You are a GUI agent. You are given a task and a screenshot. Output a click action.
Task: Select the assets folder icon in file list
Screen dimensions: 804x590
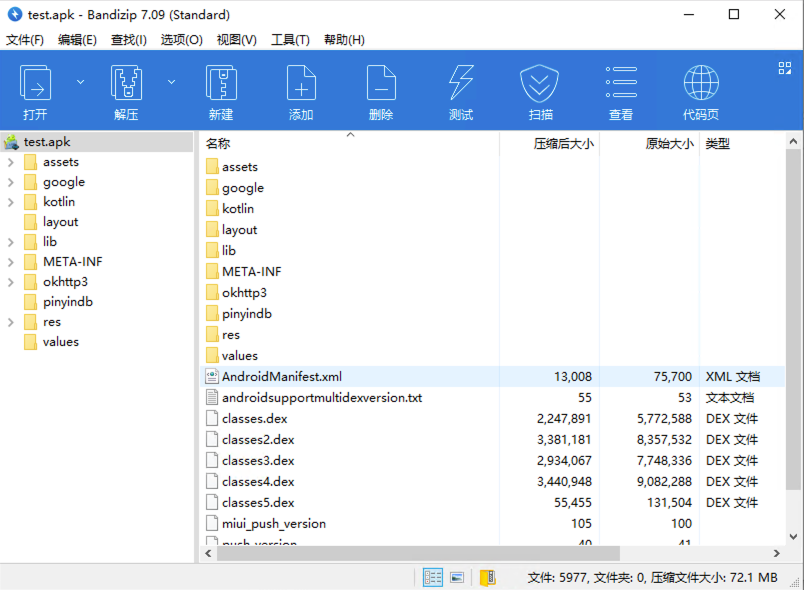point(212,167)
